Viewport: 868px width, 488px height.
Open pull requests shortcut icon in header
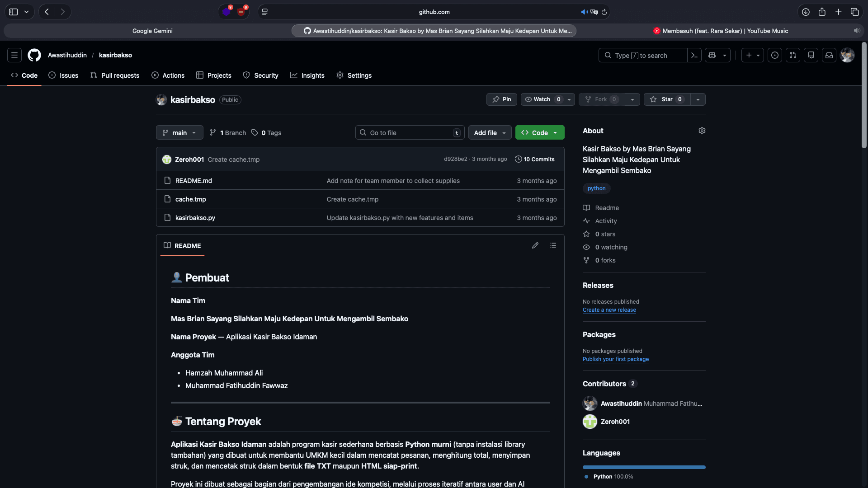click(x=793, y=55)
